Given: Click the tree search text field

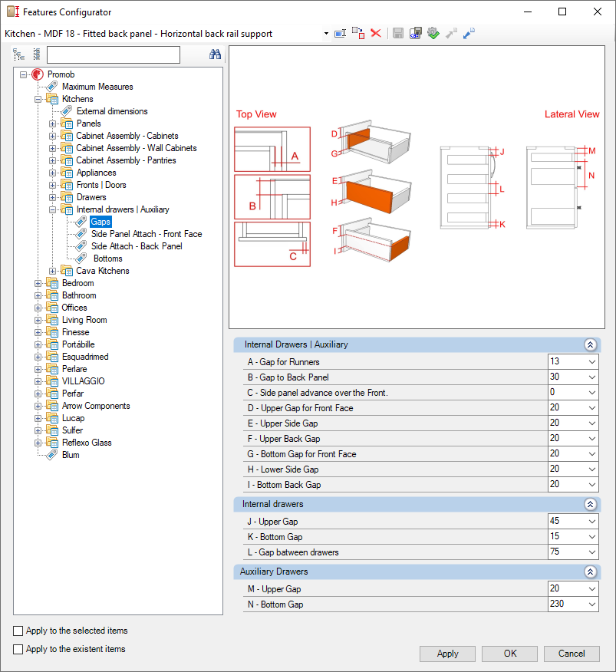Looking at the screenshot, I should pos(114,54).
